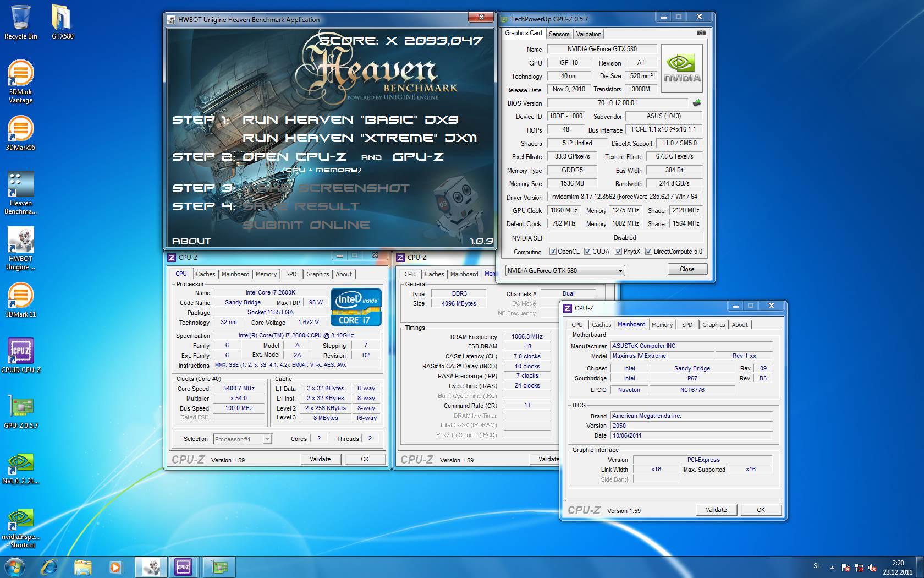Click Core Speed 5400.7 MHz value
The width and height of the screenshot is (924, 578).
coord(239,388)
